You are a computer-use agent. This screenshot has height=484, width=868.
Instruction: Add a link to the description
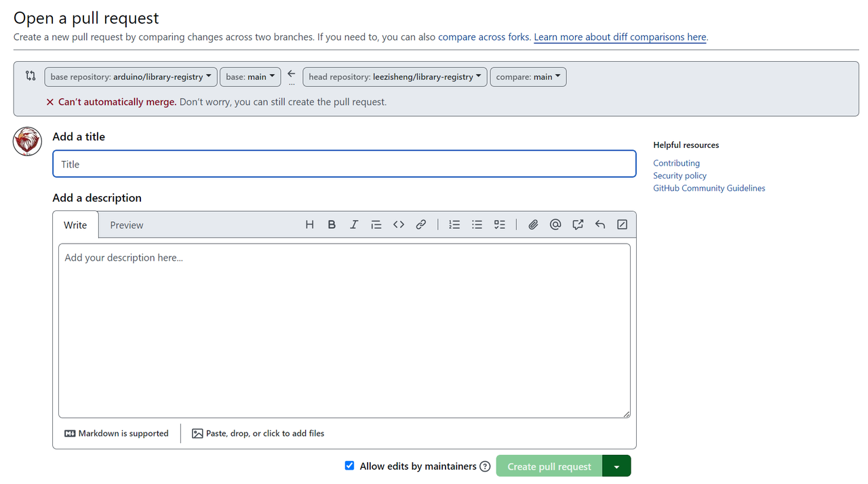point(421,225)
